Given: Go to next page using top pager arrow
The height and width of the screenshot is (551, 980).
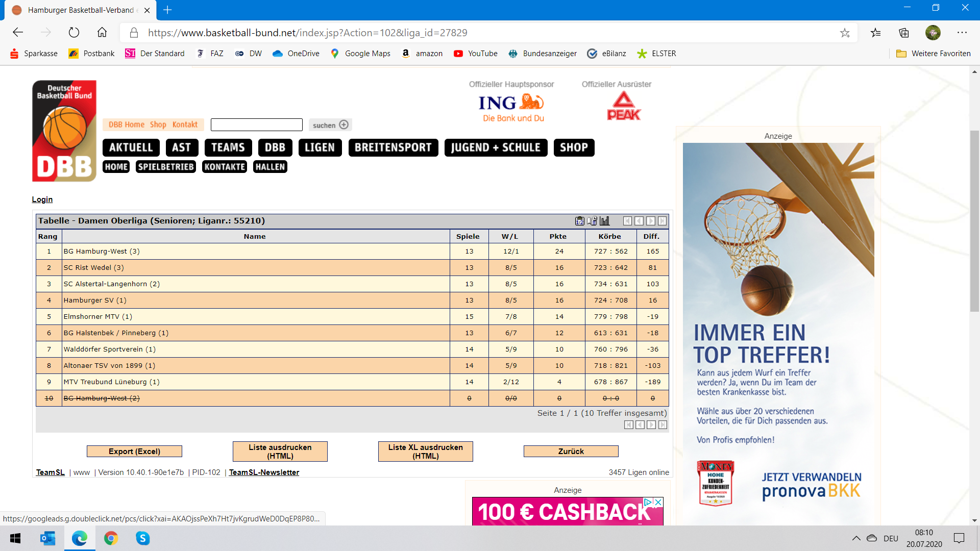Looking at the screenshot, I should (651, 221).
